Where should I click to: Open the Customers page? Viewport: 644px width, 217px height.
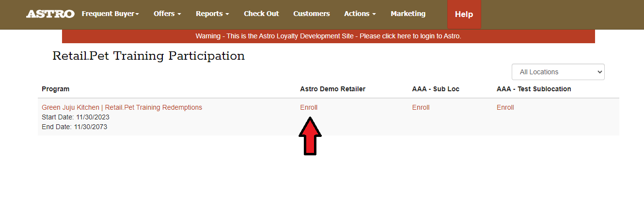(x=312, y=14)
